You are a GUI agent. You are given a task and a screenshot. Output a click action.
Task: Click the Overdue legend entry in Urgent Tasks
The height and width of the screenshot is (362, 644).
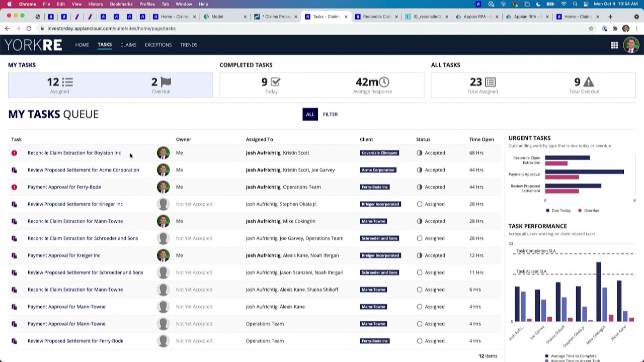pyautogui.click(x=589, y=211)
